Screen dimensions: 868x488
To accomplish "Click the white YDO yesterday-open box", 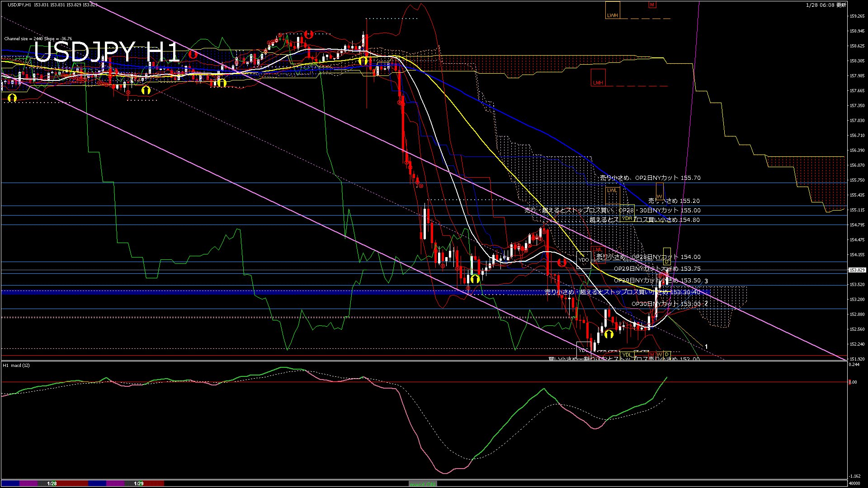I will point(584,260).
